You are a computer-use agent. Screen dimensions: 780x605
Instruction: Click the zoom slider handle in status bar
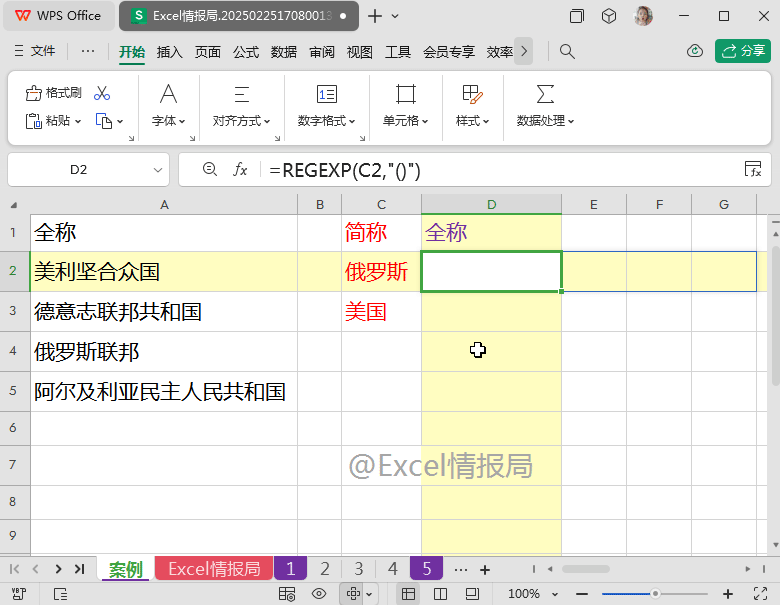coord(655,593)
